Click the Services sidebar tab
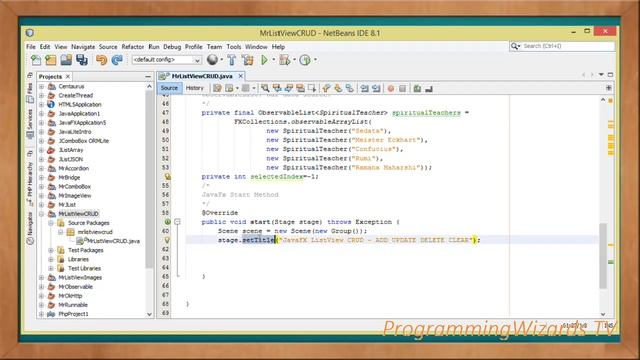Image resolution: width=640 pixels, height=360 pixels. click(x=30, y=124)
